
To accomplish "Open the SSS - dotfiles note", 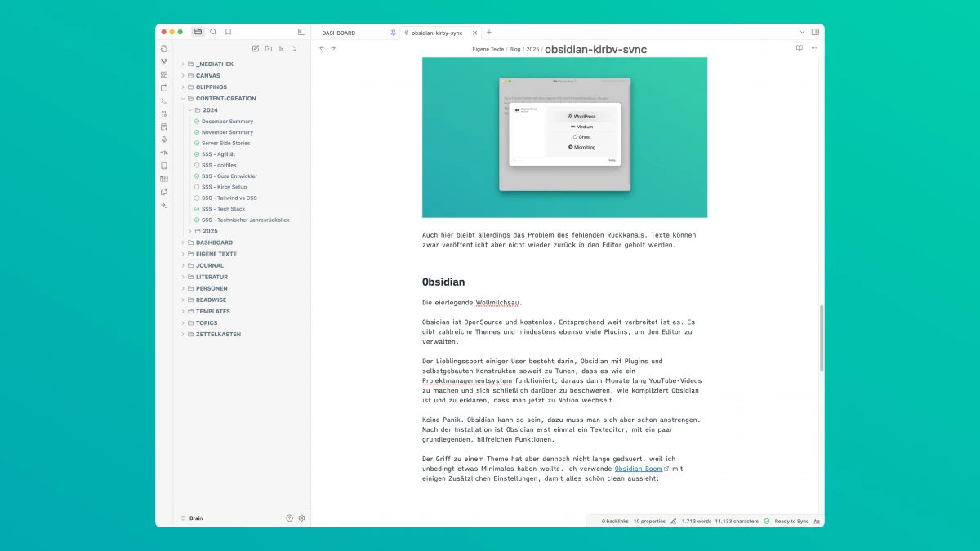I will 219,165.
